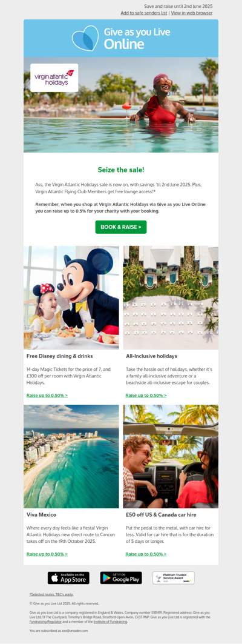
Task: Click the BOOK & RAISE green button
Action: pos(121,227)
